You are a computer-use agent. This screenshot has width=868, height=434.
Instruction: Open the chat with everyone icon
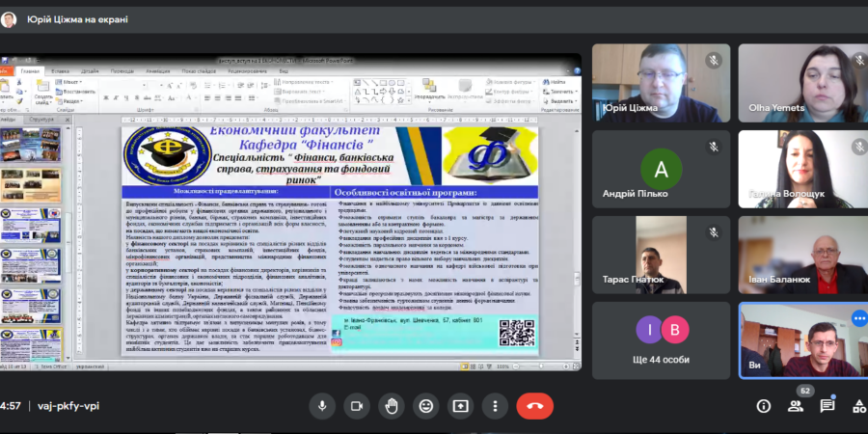point(827,406)
